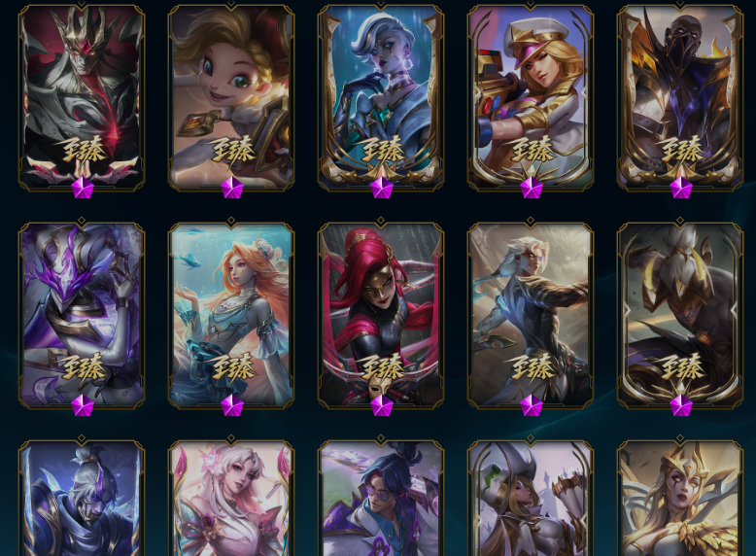This screenshot has height=556, width=756.
Task: Choose the red-haired masked blade woman card
Action: pyautogui.click(x=380, y=316)
